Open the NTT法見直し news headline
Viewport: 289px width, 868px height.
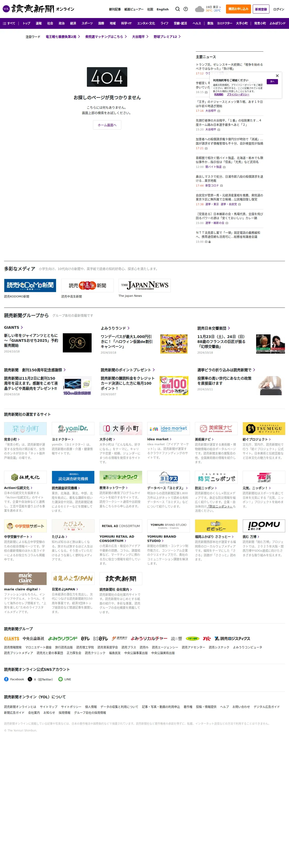[x=228, y=235]
